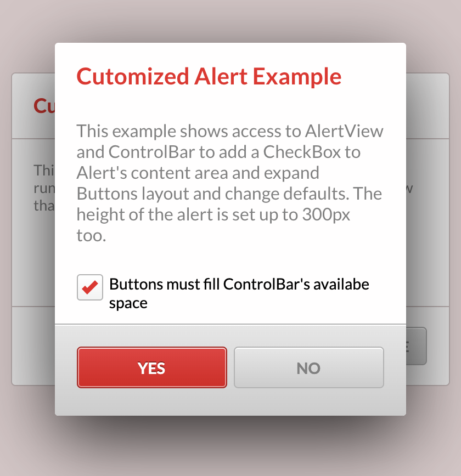461x476 pixels.
Task: Click the gray control bar below the buttons
Action: coord(231,402)
